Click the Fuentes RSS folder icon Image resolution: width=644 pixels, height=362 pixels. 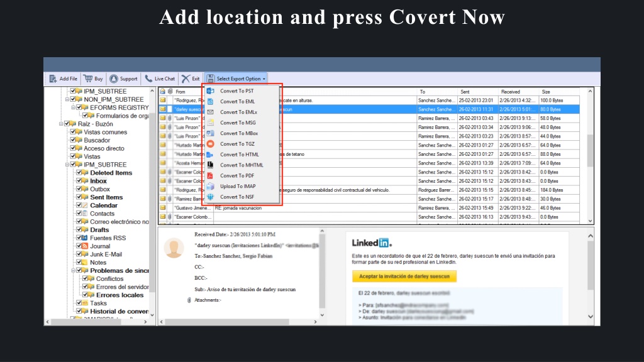[x=85, y=238]
